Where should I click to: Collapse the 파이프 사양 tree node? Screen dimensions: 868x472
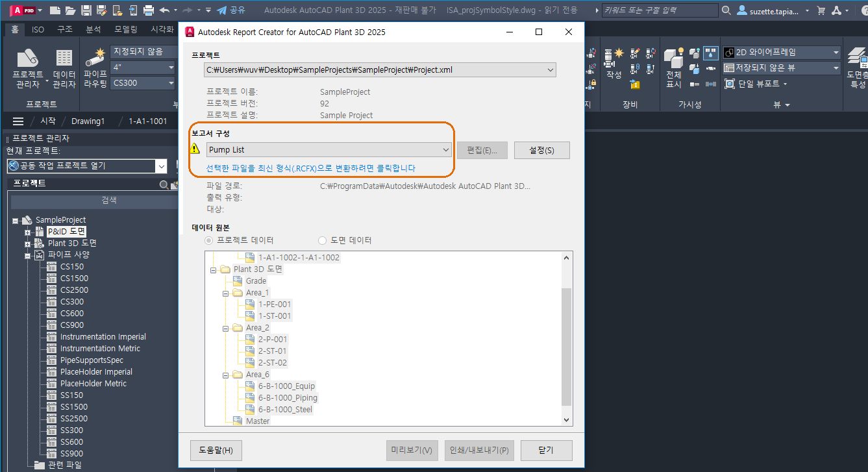(x=28, y=255)
